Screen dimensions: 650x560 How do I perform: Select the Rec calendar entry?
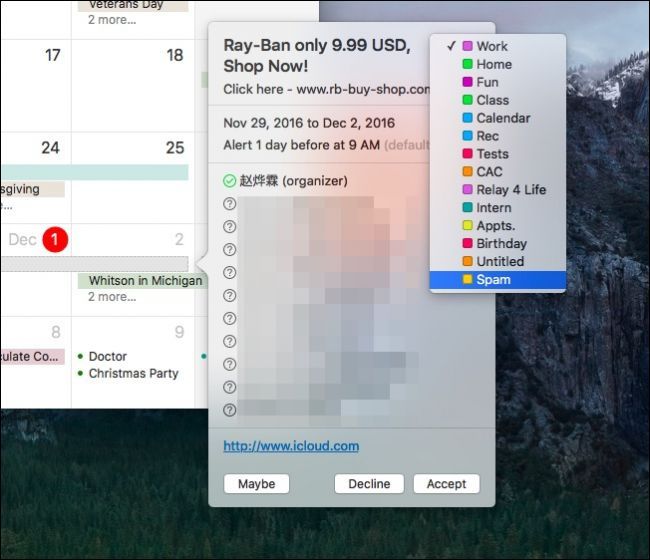(497, 136)
